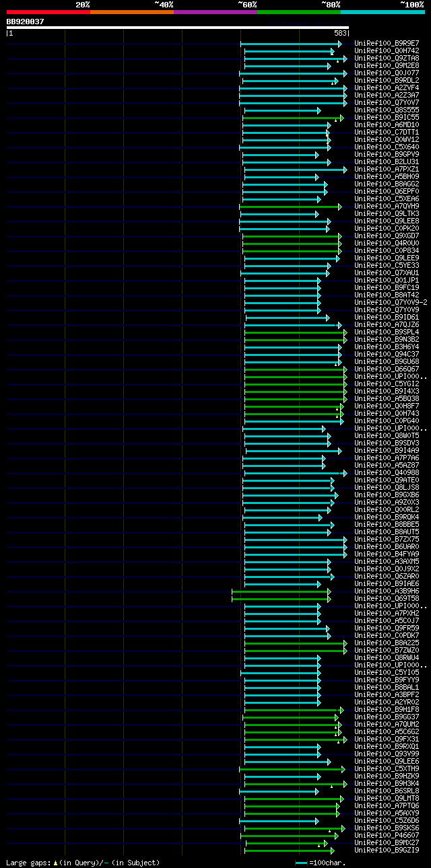Open hit UniRef100_Q0H742
Screen dimensions: 431x868
[x=387, y=50]
